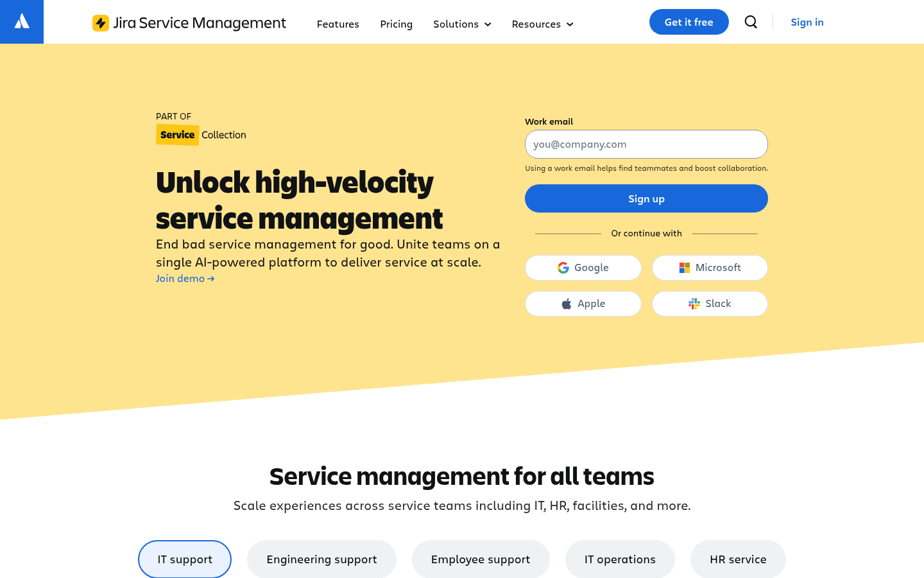Expand the Resources dropdown
The height and width of the screenshot is (578, 924).
coord(543,24)
